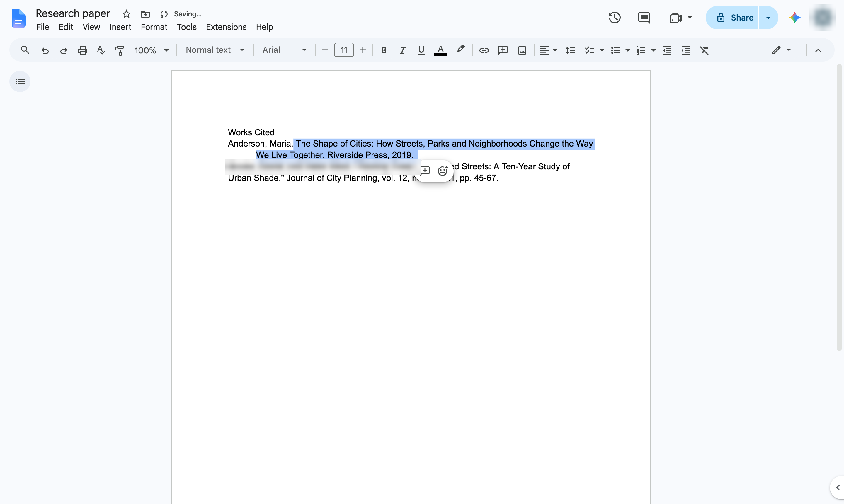Open the Tools menu
The height and width of the screenshot is (504, 844).
186,27
